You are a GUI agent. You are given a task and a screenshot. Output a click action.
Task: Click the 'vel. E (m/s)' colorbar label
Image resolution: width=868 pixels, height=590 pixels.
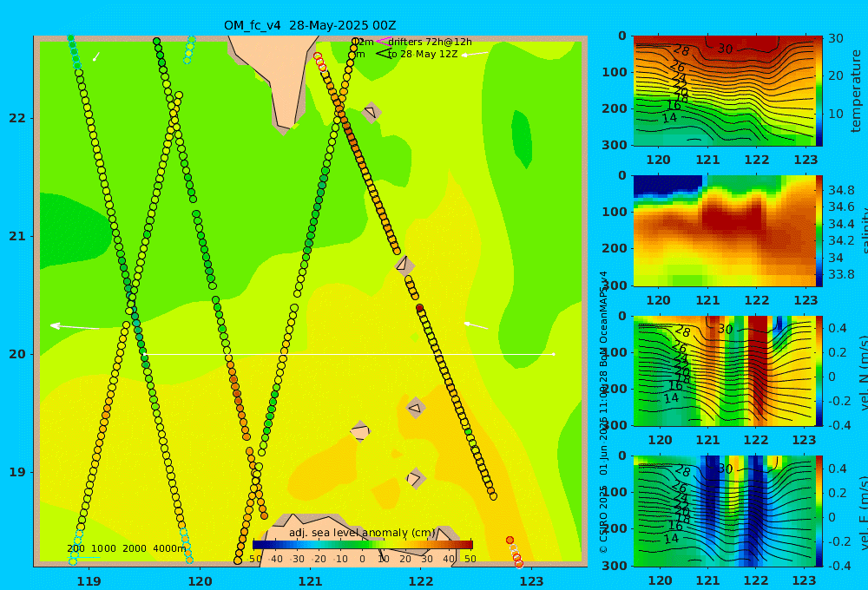863,513
